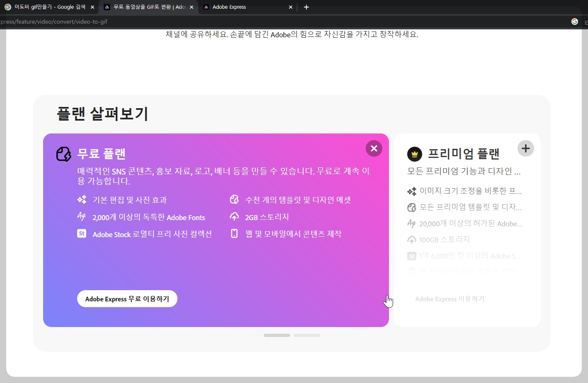
Task: Close the Google 검색 tab
Action: click(x=92, y=7)
